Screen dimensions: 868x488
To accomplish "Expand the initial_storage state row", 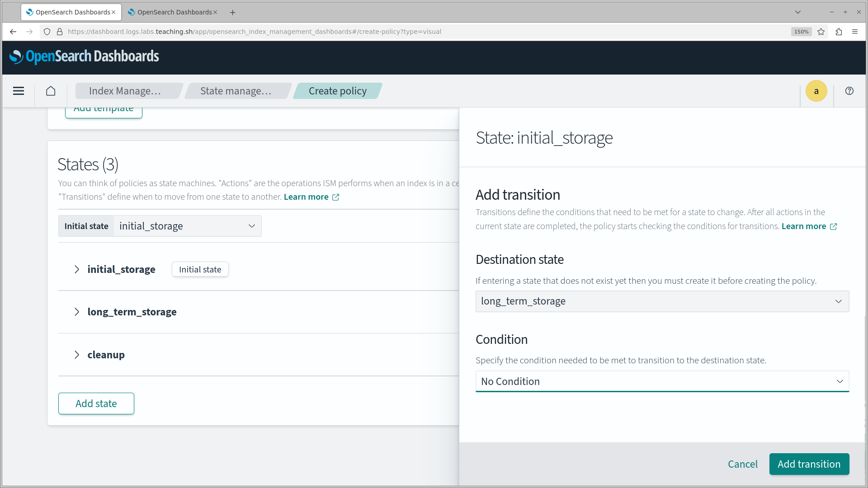I will click(76, 269).
